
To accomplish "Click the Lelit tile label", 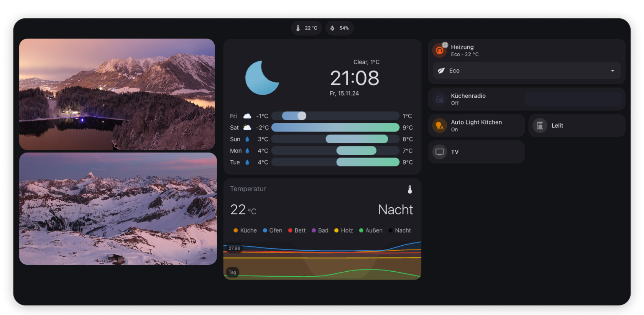I will click(x=557, y=126).
